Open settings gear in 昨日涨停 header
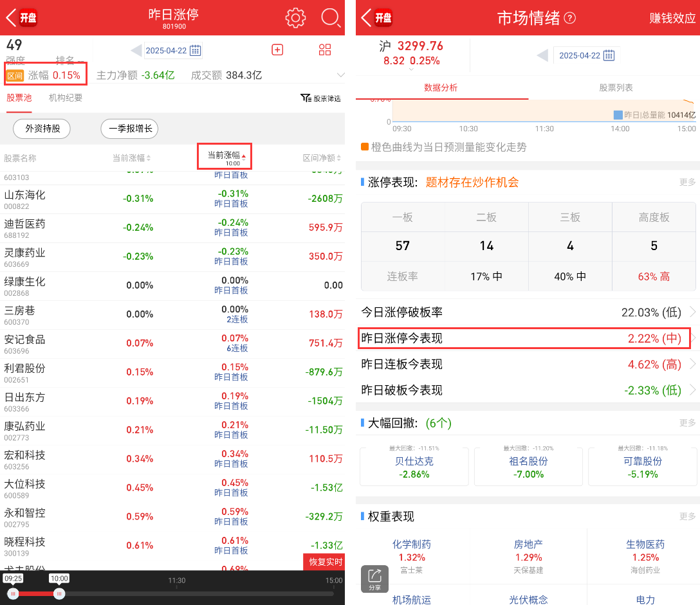Image resolution: width=700 pixels, height=605 pixels. (295, 17)
